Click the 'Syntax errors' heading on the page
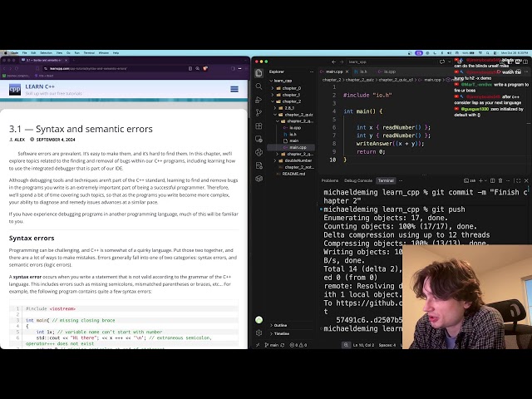Viewport: 532px width, 399px height. pos(32,239)
